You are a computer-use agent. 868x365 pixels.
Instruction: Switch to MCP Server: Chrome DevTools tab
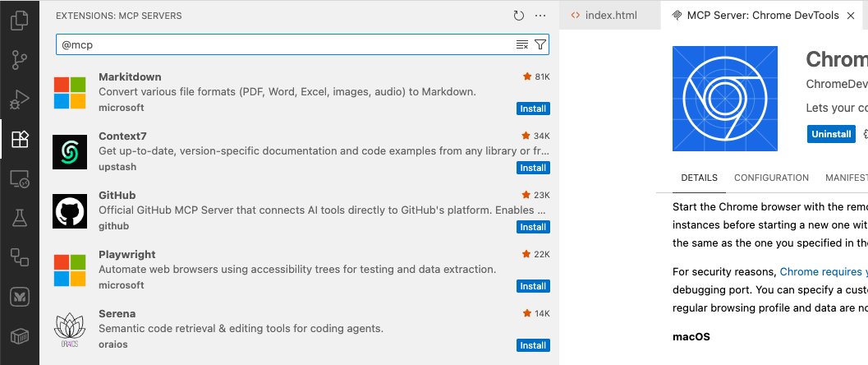coord(763,16)
